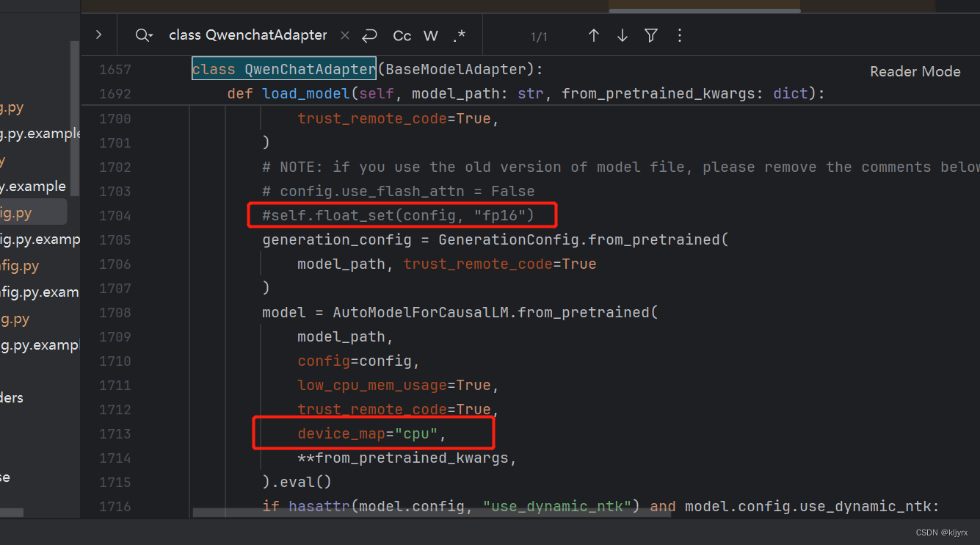This screenshot has height=545, width=980.
Task: Click 'config=config,' line
Action: (359, 361)
